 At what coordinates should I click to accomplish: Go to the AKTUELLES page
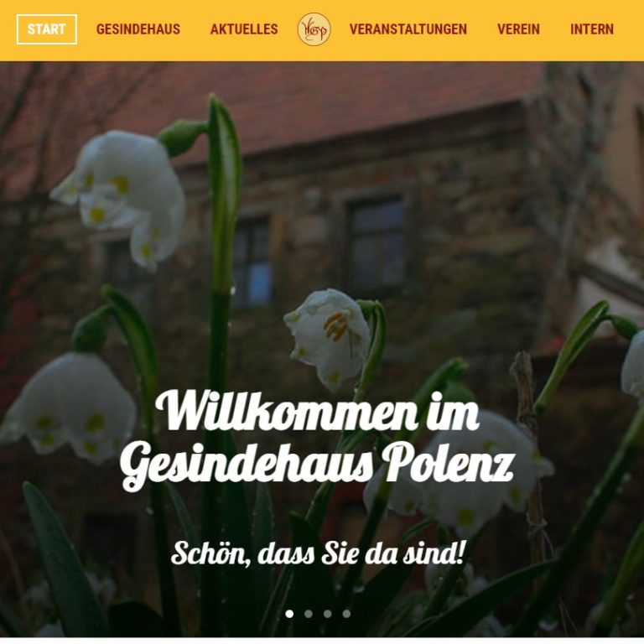[244, 29]
